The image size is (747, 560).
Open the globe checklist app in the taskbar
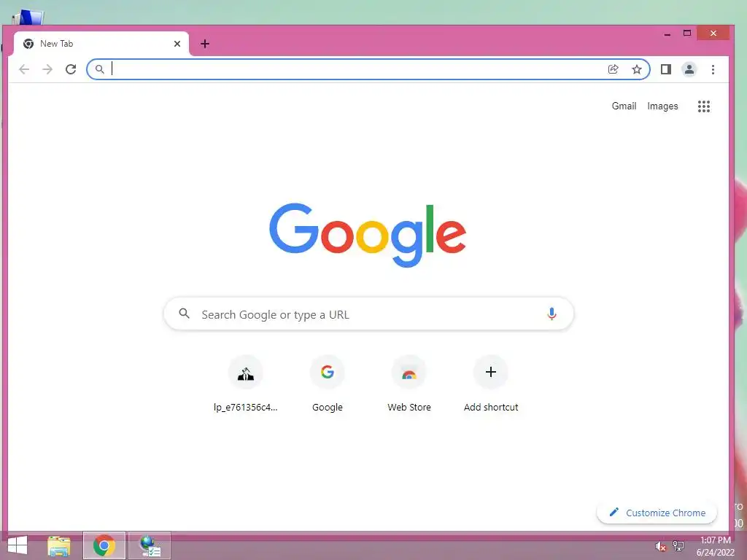[150, 545]
